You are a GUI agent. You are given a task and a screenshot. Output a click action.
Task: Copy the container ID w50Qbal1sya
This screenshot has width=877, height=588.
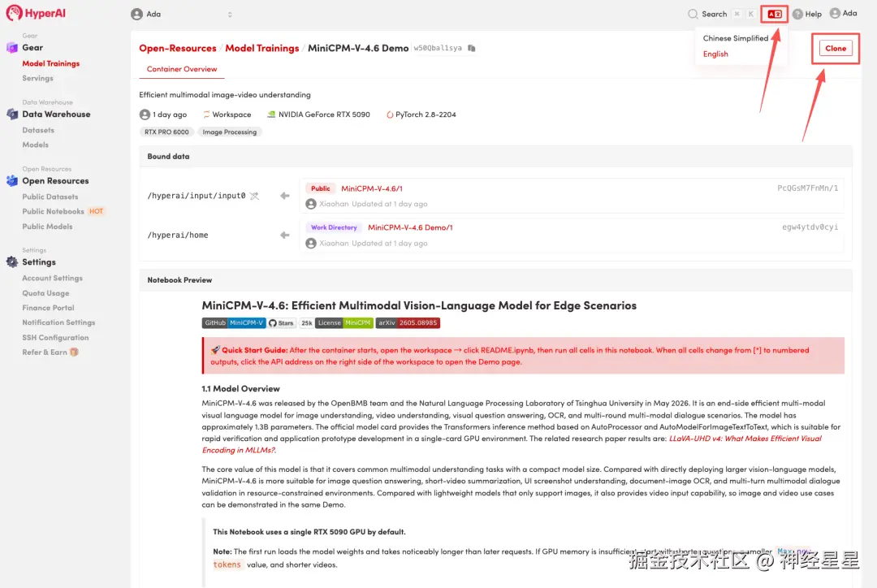tap(472, 48)
